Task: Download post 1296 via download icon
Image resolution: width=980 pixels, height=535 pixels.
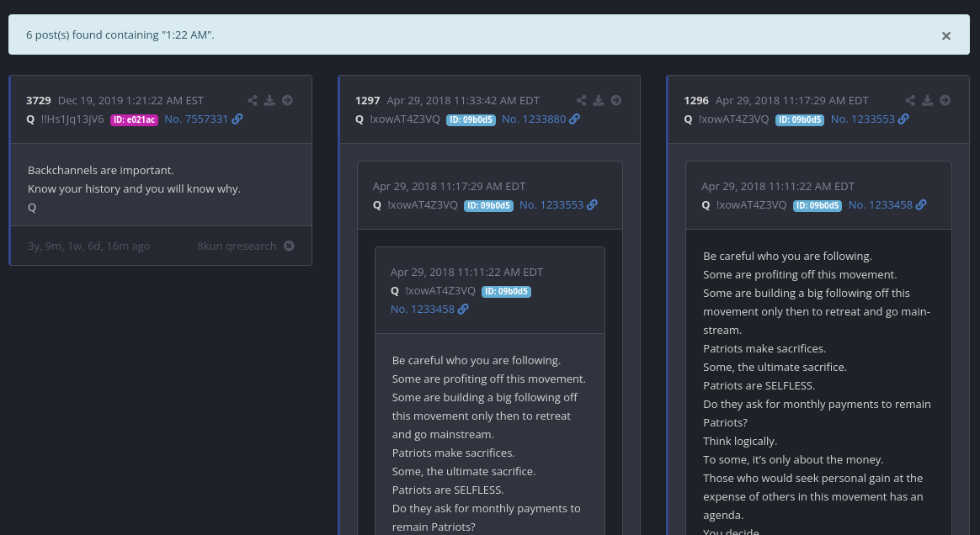Action: click(x=928, y=100)
